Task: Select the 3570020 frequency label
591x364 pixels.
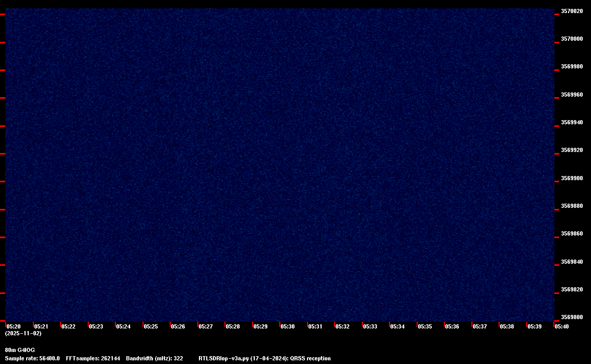Action: (x=572, y=11)
